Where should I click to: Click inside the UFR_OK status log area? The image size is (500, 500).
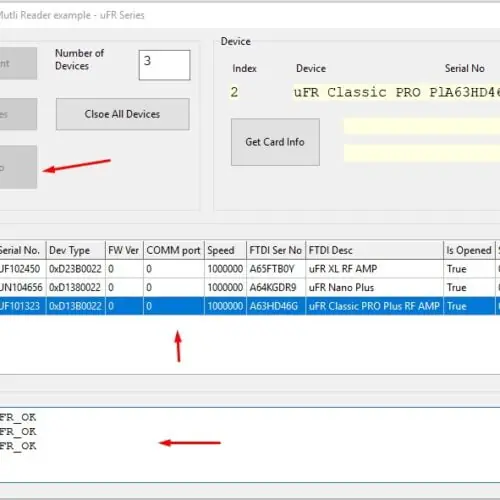[x=250, y=445]
